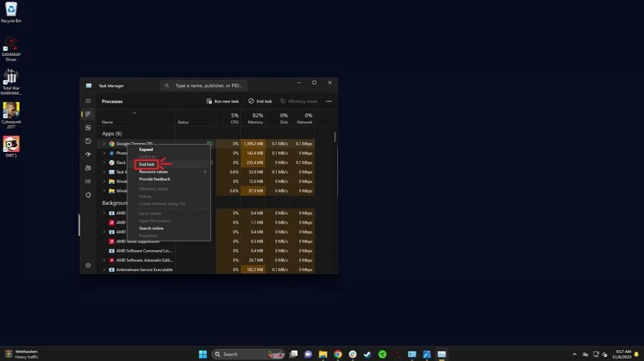Open the Details page list icon
644x361 pixels.
coord(88,181)
